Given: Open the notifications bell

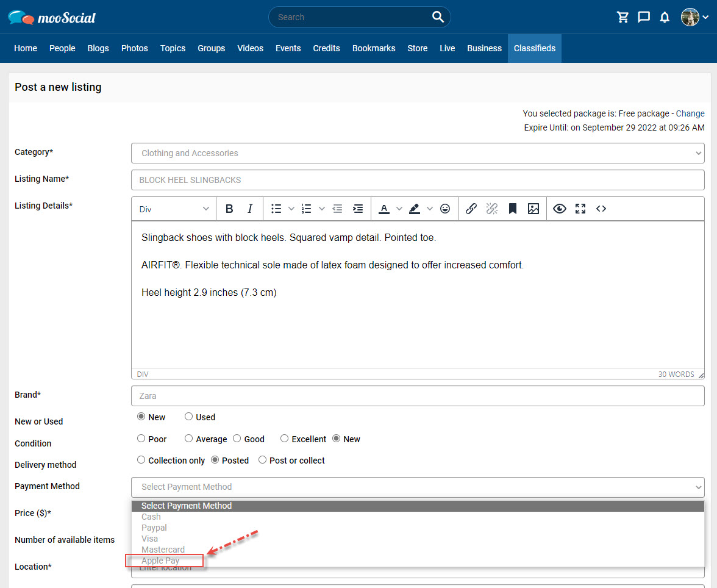Looking at the screenshot, I should tap(665, 18).
